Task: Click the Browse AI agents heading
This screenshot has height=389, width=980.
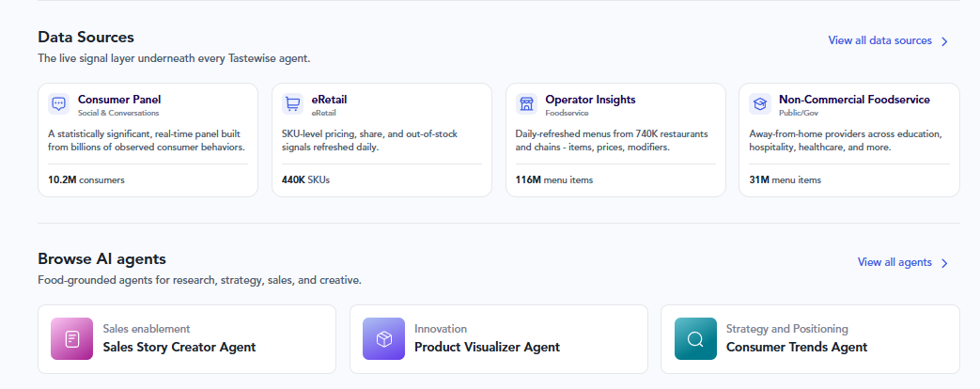Action: (101, 258)
